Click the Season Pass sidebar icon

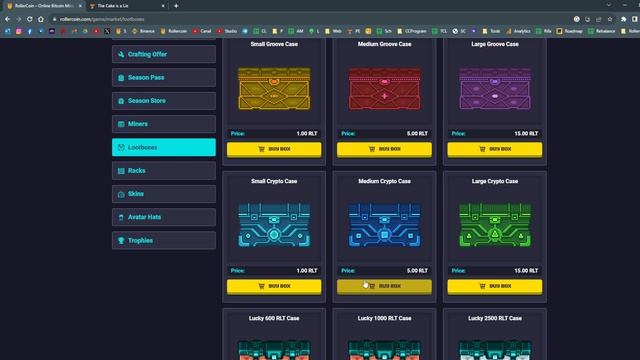[121, 78]
